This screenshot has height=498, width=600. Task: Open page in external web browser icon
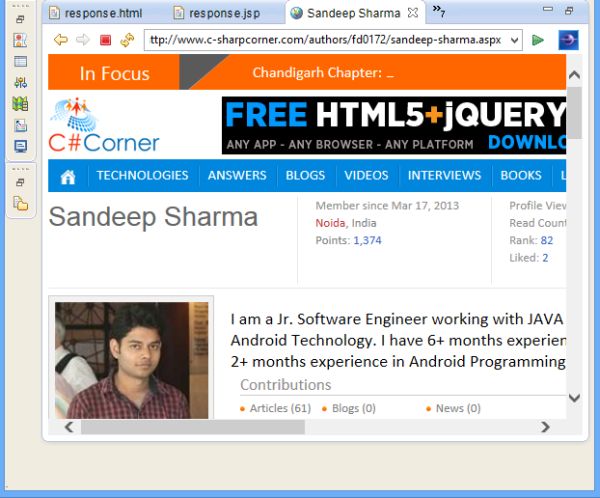[568, 40]
